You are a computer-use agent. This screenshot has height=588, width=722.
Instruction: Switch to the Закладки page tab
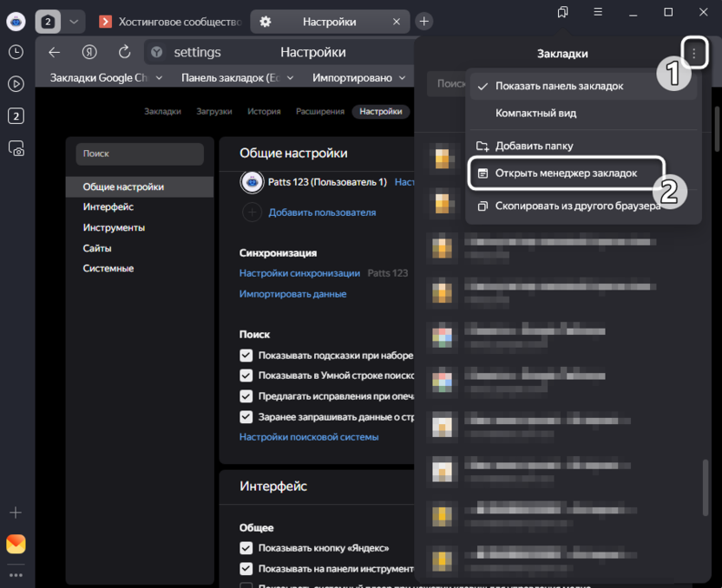tap(162, 111)
